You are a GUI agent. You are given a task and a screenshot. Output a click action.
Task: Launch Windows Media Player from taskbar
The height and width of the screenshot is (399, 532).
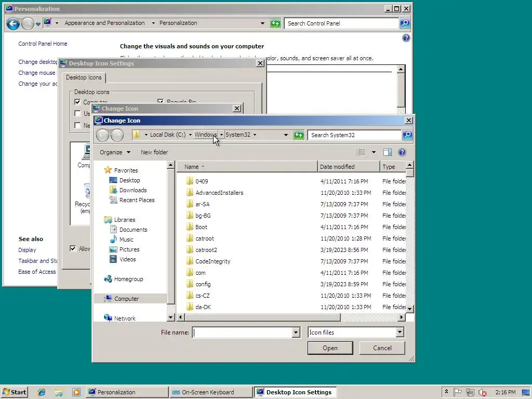pos(76,392)
